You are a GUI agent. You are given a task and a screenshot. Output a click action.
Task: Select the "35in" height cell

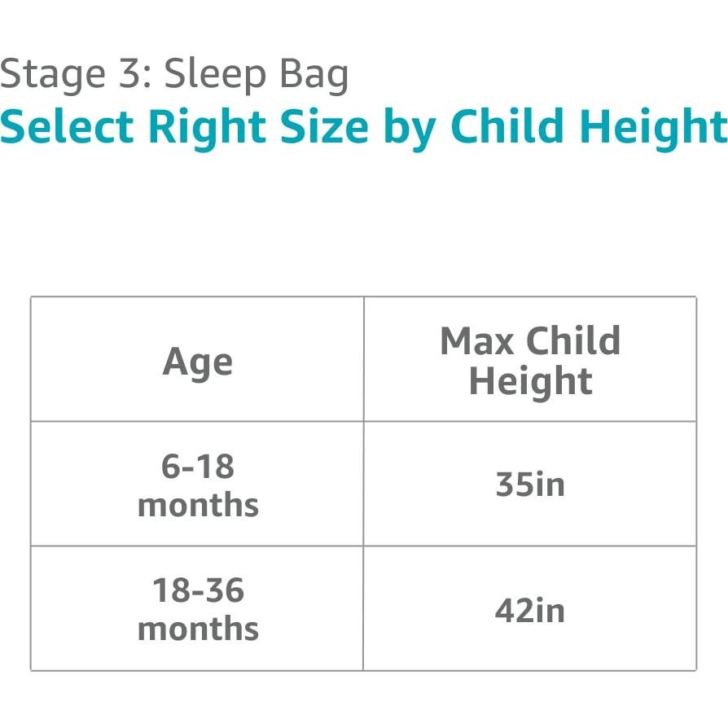pyautogui.click(x=530, y=485)
